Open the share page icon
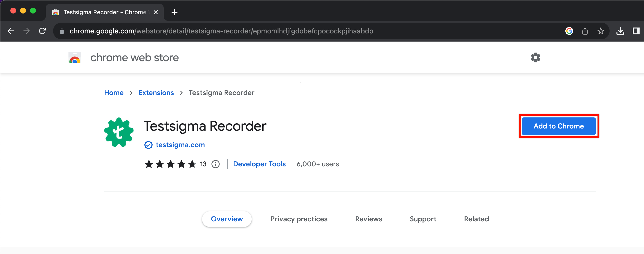The height and width of the screenshot is (254, 644). (585, 31)
